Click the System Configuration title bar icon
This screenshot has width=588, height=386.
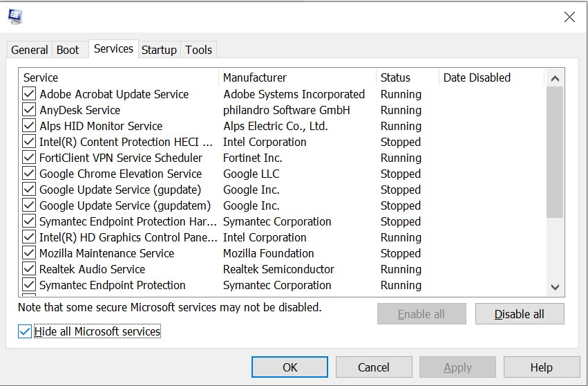click(x=15, y=17)
